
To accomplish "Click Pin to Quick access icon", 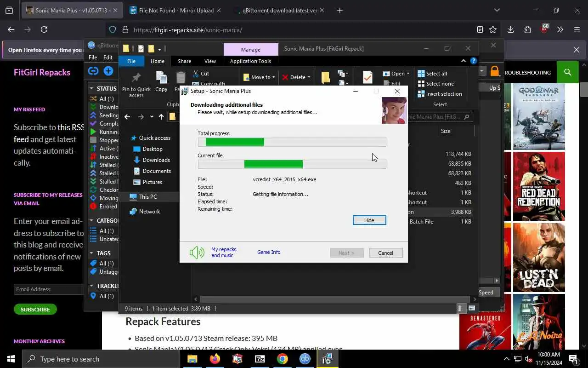I will (136, 85).
